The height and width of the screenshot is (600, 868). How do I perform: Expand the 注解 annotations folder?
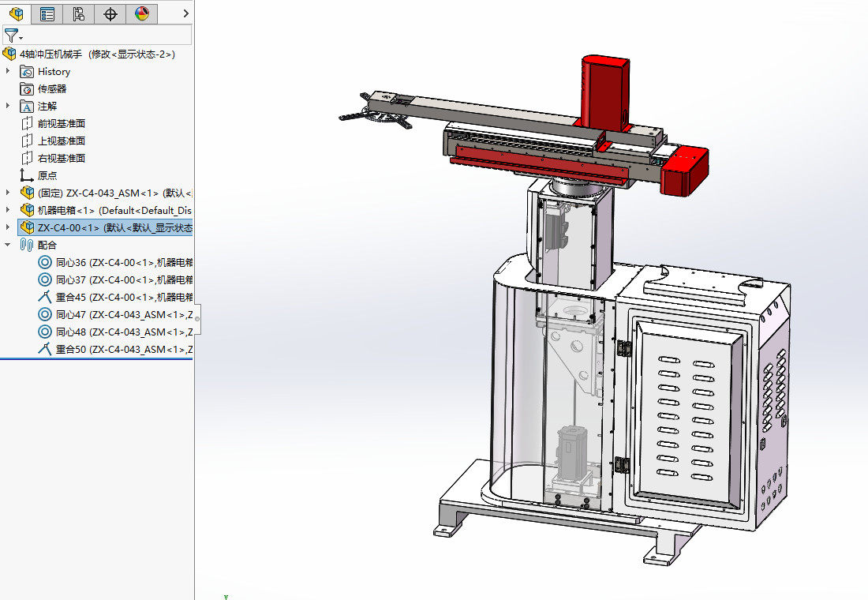tap(8, 105)
